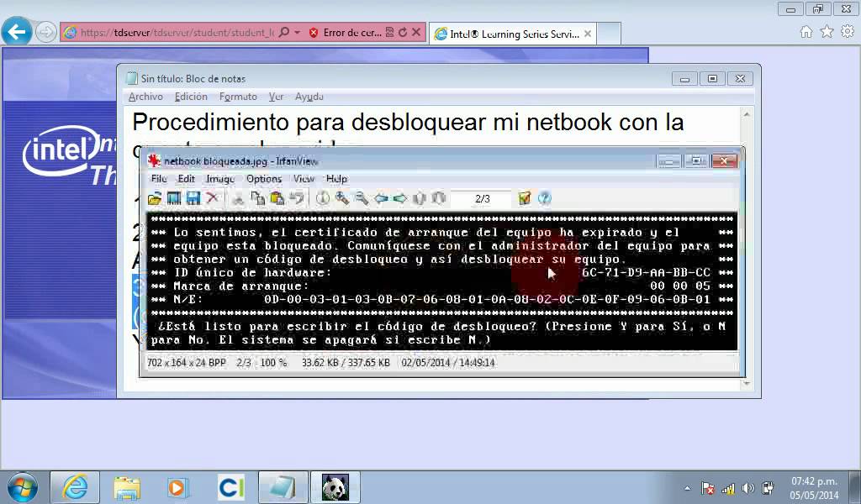The width and height of the screenshot is (861, 504).
Task: Open a new blank browser tab
Action: pyautogui.click(x=609, y=34)
